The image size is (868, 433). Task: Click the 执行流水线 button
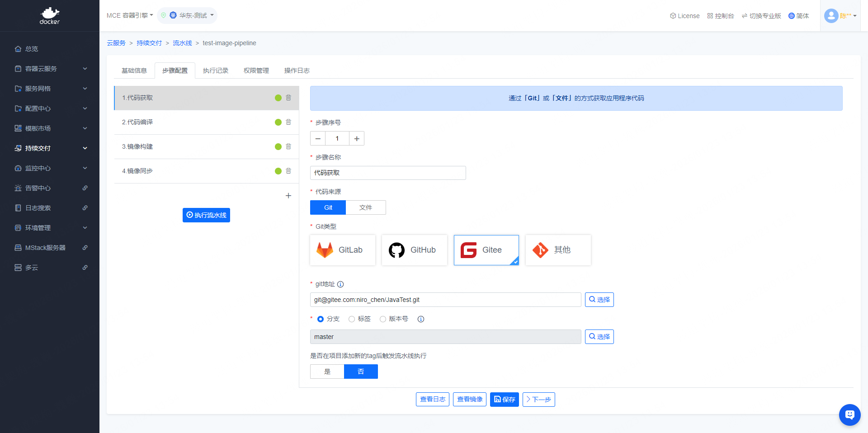(206, 215)
